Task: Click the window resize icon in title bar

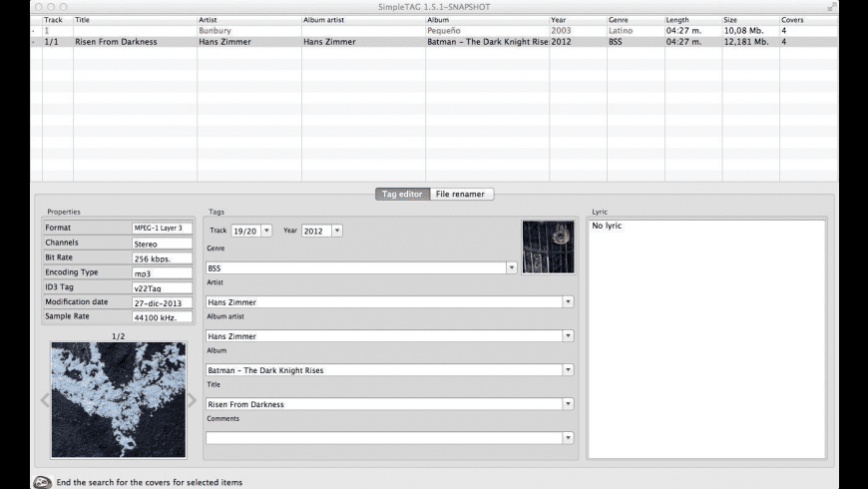Action: click(831, 7)
